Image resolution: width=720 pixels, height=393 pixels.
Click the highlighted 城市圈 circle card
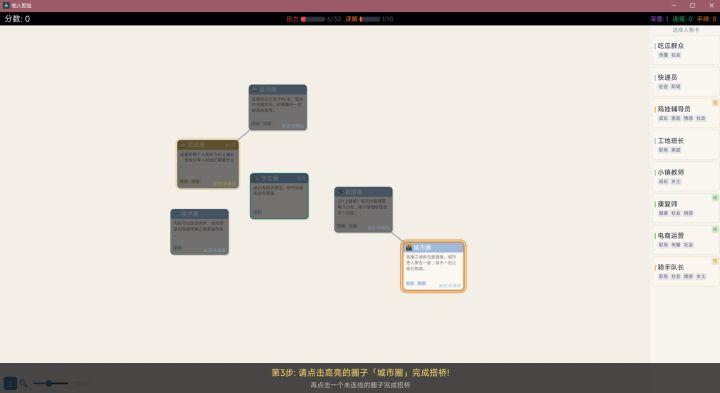(433, 266)
